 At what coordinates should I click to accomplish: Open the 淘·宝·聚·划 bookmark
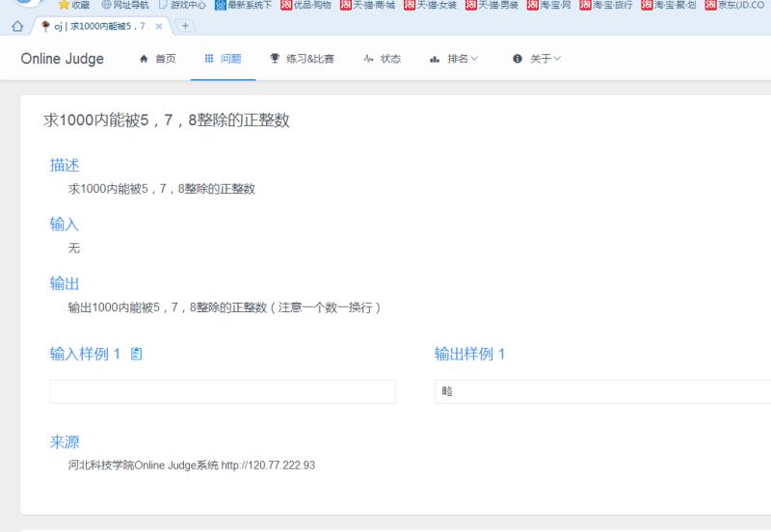click(669, 5)
